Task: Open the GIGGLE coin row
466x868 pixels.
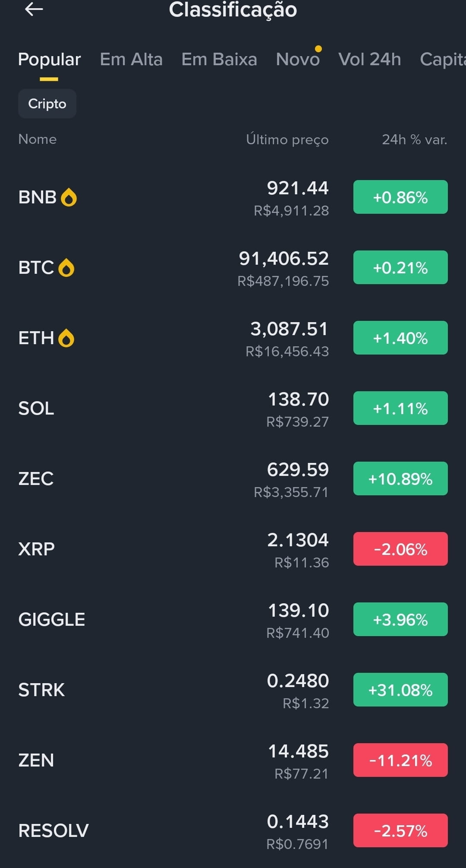Action: tap(233, 619)
